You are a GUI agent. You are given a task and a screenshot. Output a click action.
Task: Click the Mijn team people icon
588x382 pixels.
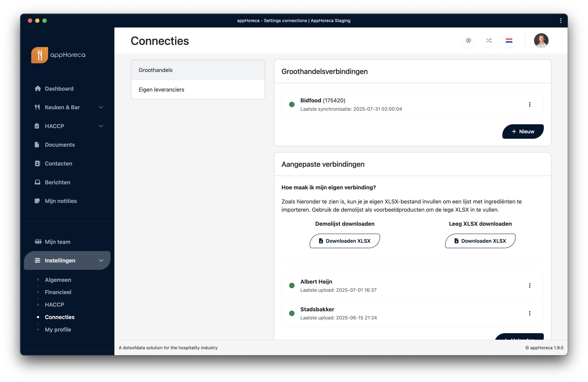[38, 242]
